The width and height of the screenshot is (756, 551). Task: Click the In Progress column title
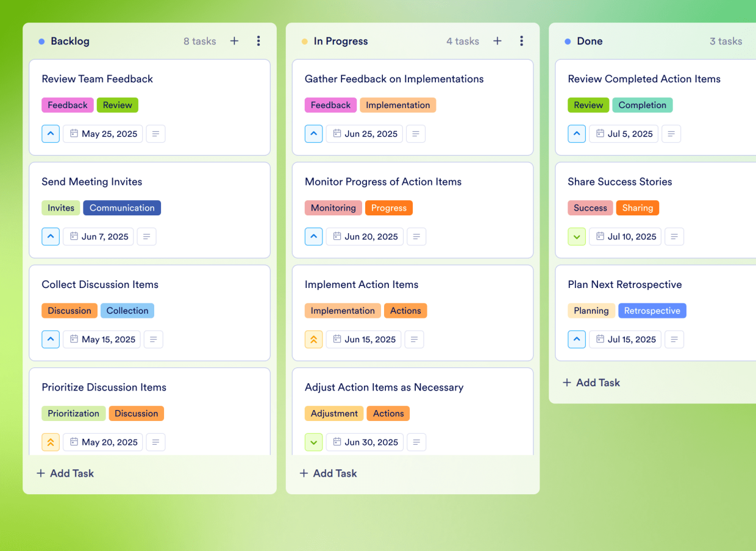340,41
